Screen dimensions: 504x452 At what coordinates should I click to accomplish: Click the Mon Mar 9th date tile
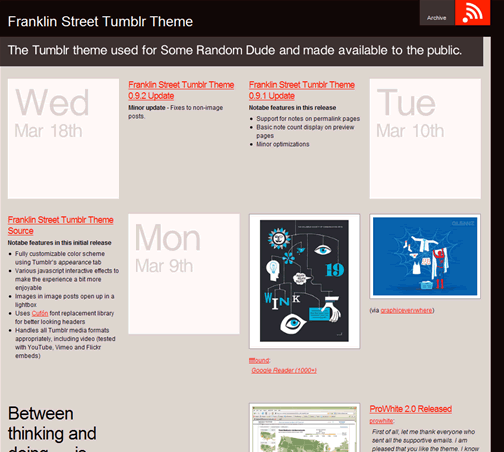coord(184,274)
